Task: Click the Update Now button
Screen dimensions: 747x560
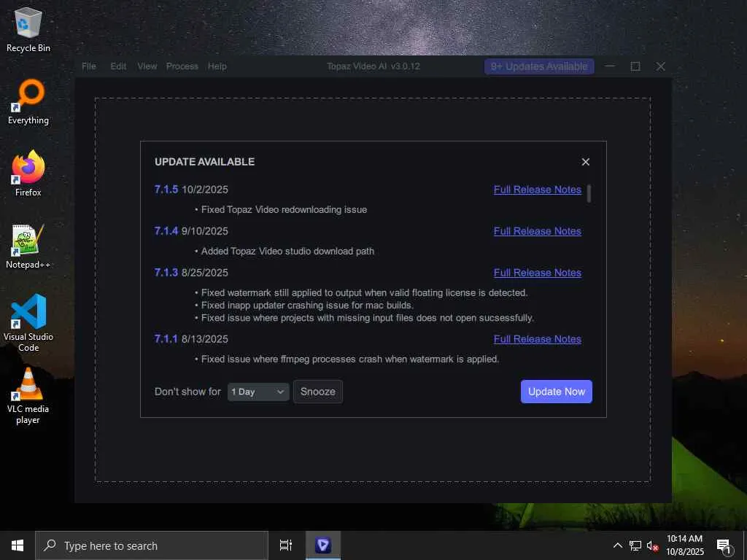Action: pyautogui.click(x=557, y=392)
